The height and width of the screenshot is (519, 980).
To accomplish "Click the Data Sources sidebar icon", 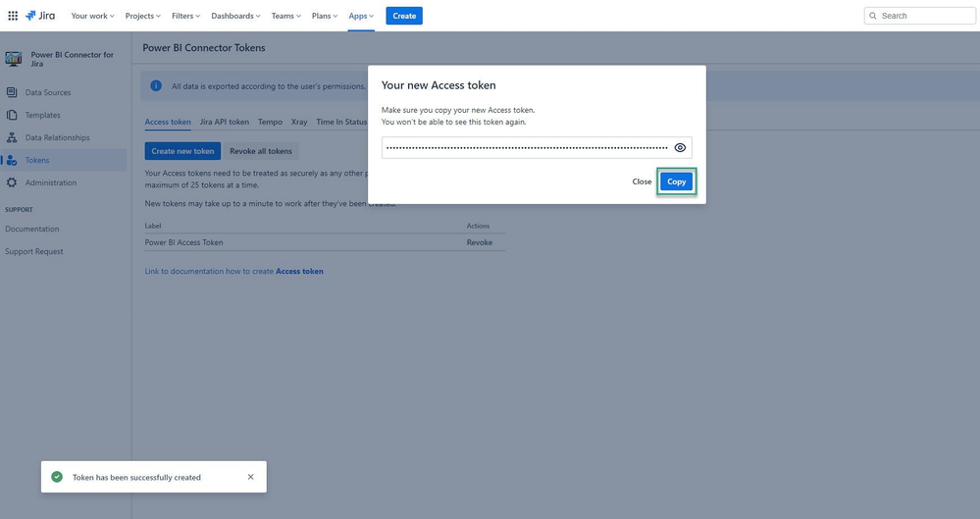I will (x=11, y=92).
